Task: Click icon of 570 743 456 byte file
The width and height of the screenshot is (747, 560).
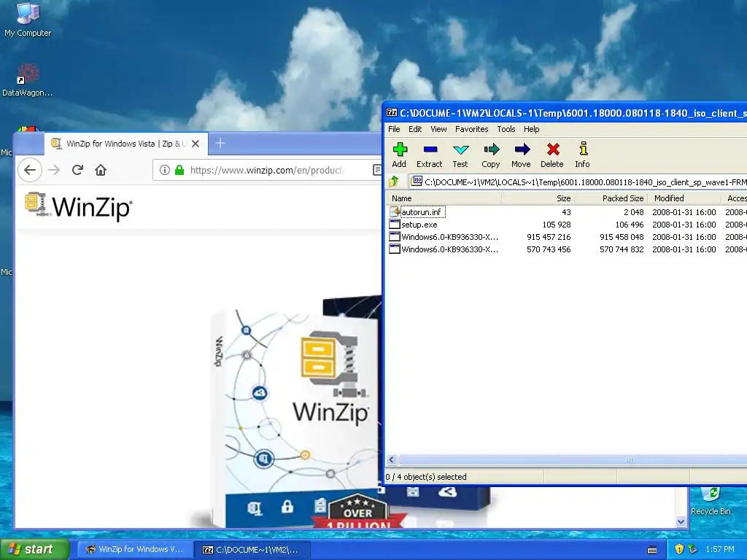Action: (395, 249)
